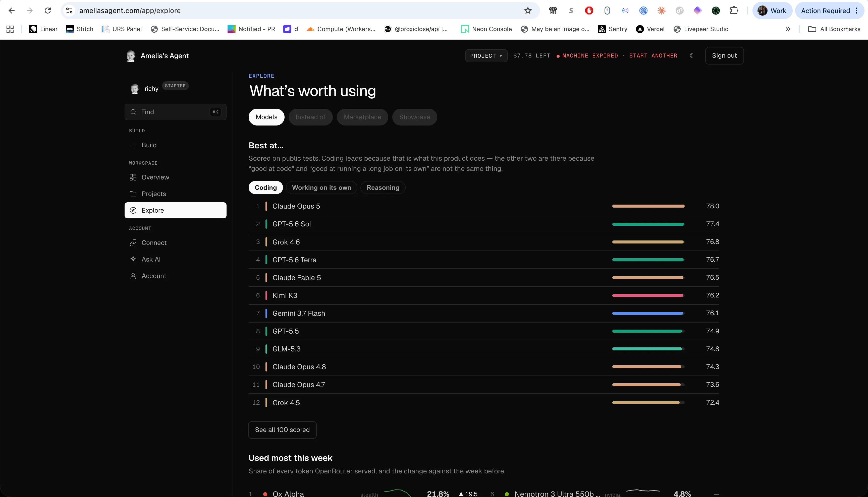The height and width of the screenshot is (497, 868).
Task: Click the Sign out button
Action: 724,56
